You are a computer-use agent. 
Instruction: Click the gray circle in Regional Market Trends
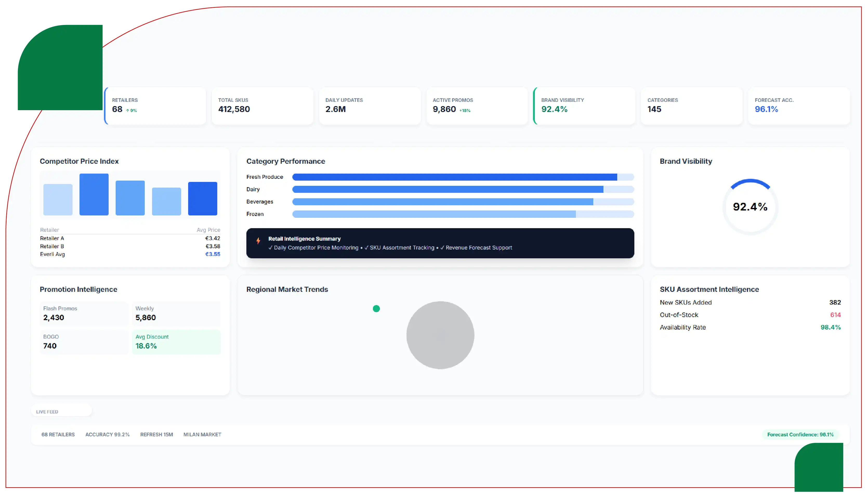[440, 335]
